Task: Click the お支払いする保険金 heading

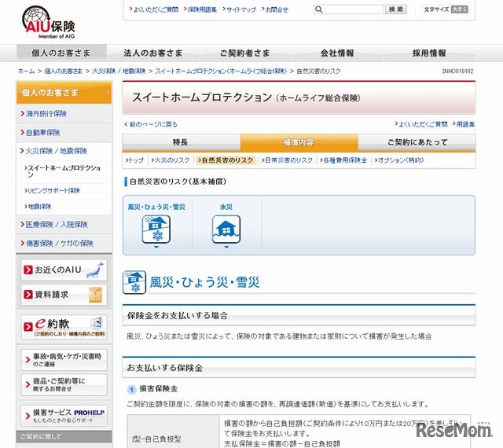Action: (x=165, y=368)
